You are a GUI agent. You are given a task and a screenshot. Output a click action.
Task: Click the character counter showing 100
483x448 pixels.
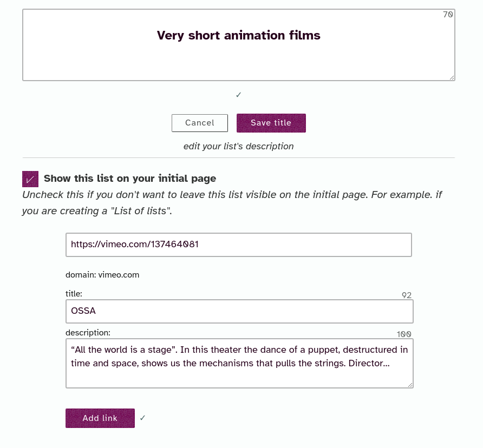[x=403, y=334]
